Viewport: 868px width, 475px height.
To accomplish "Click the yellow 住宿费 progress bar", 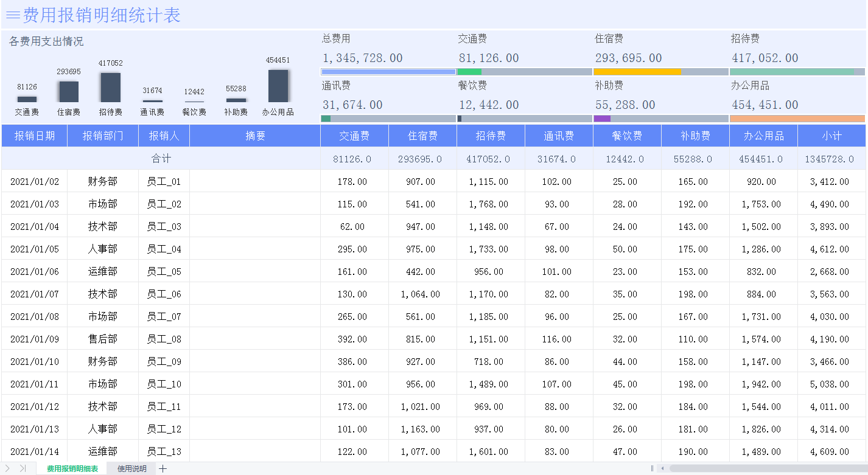I will coord(637,72).
